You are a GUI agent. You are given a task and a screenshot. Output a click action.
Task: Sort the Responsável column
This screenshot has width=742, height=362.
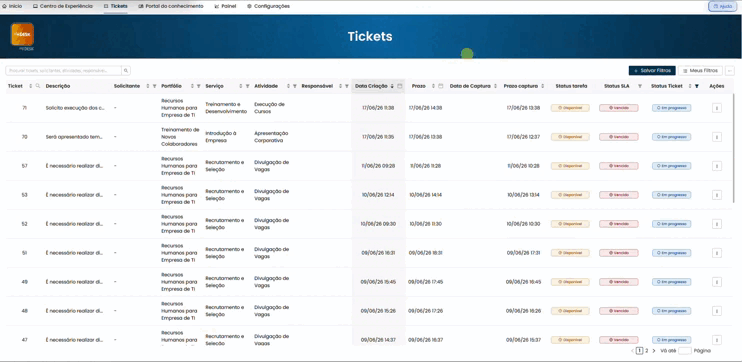pos(340,86)
